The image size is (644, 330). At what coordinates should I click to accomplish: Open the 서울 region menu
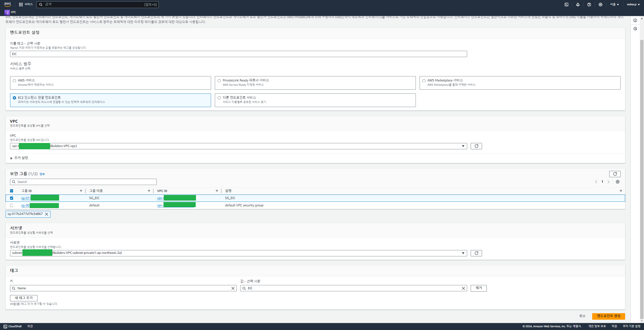614,5
